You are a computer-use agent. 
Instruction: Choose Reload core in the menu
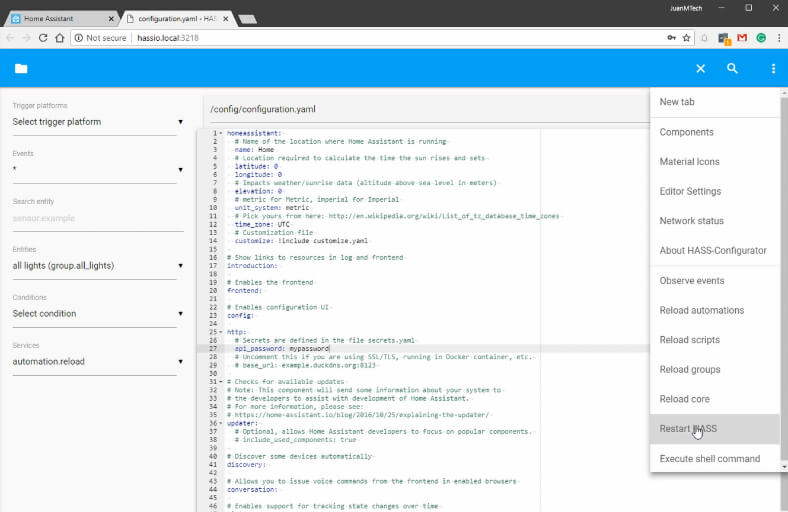(x=715, y=399)
